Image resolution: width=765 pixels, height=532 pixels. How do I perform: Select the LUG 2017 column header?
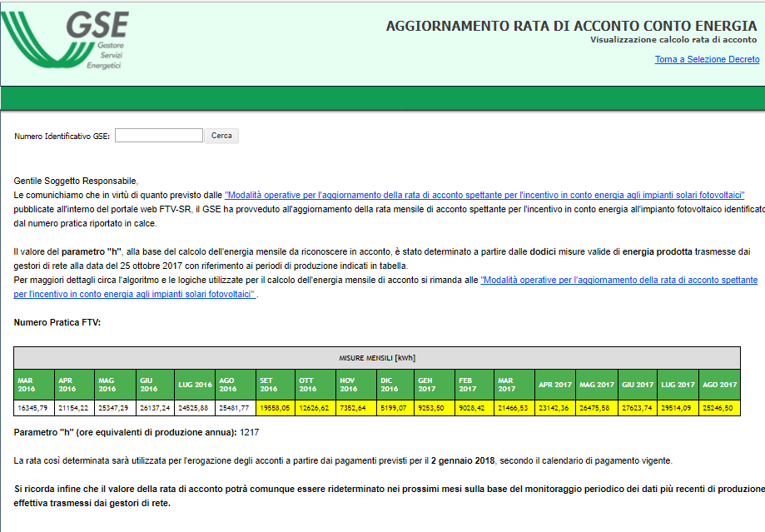coord(678,385)
